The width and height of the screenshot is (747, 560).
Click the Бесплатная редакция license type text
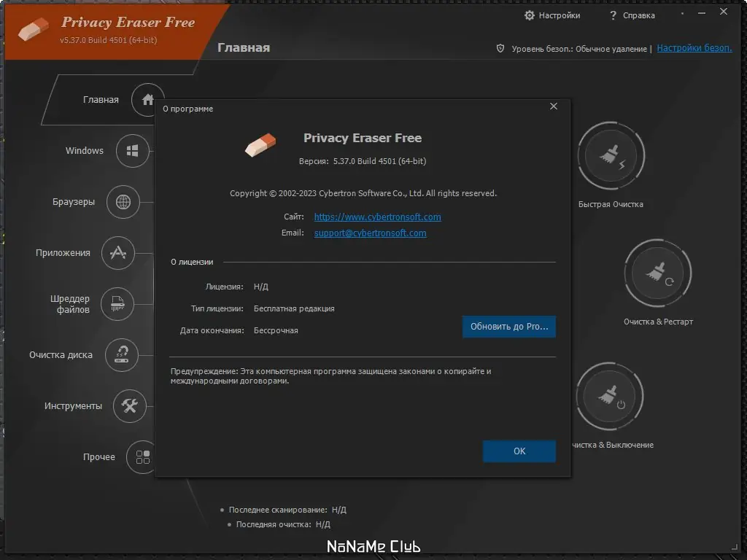click(x=294, y=308)
